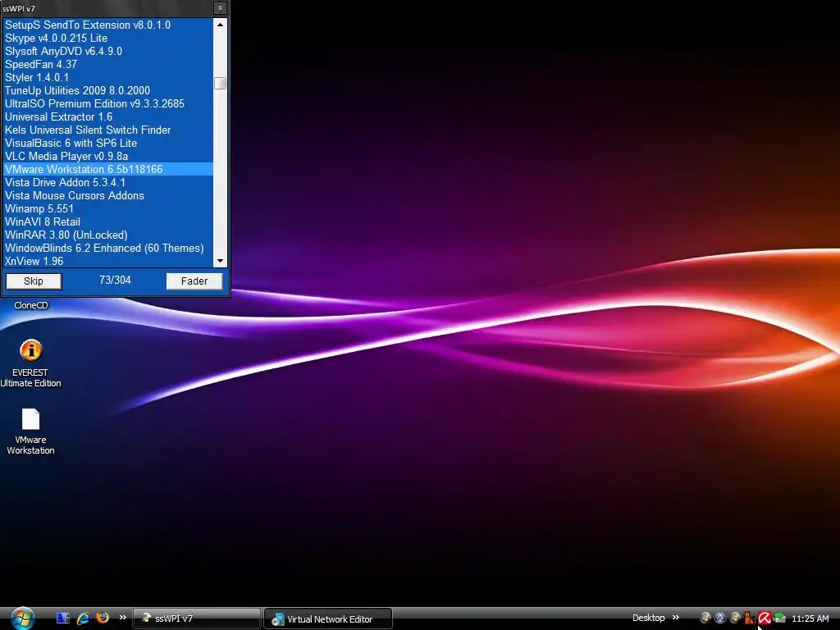Click the Desktop toolbar label
The image size is (840, 630).
tap(648, 618)
